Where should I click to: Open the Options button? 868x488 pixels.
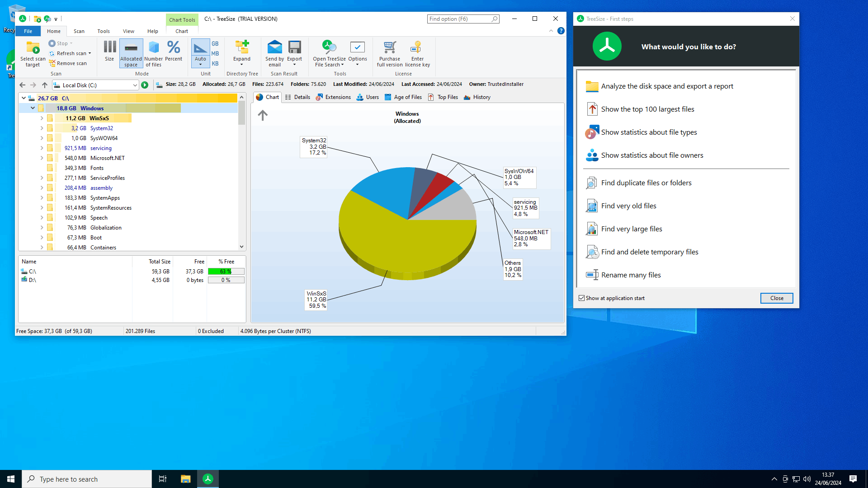tap(358, 54)
